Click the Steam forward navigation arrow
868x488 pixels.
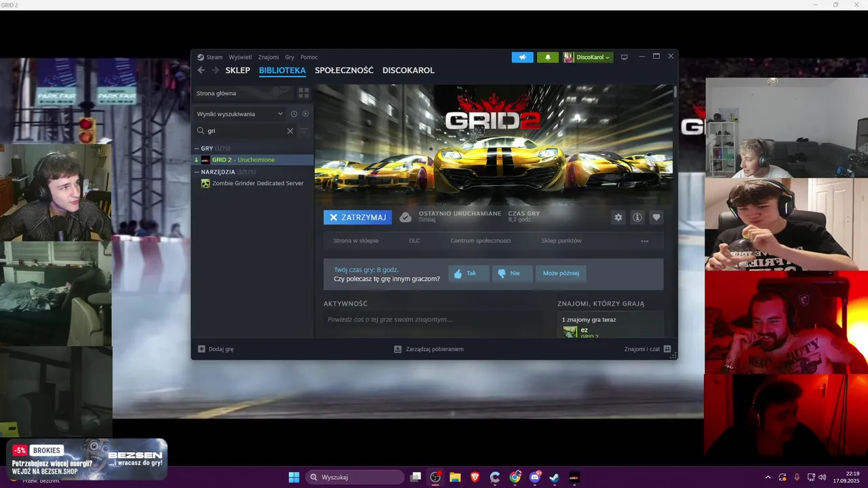[215, 70]
